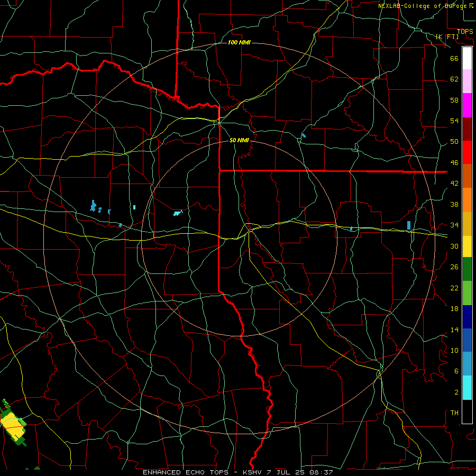Click the legend value "6"

click(456, 371)
